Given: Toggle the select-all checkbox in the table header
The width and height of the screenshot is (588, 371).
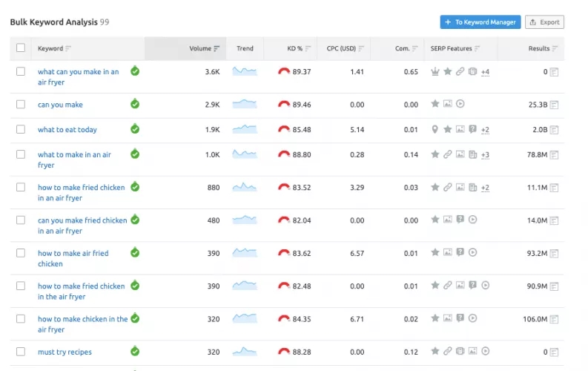Looking at the screenshot, I should (21, 49).
